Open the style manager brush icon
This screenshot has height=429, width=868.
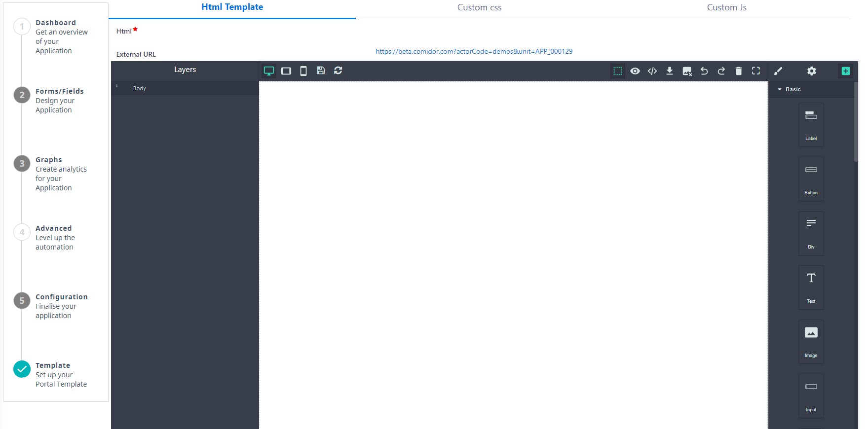pyautogui.click(x=778, y=71)
